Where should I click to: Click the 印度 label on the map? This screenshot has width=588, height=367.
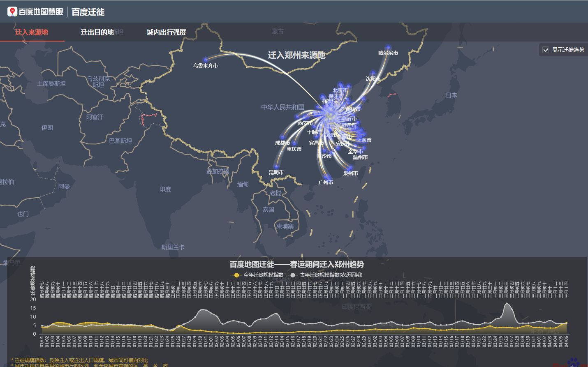(x=165, y=189)
